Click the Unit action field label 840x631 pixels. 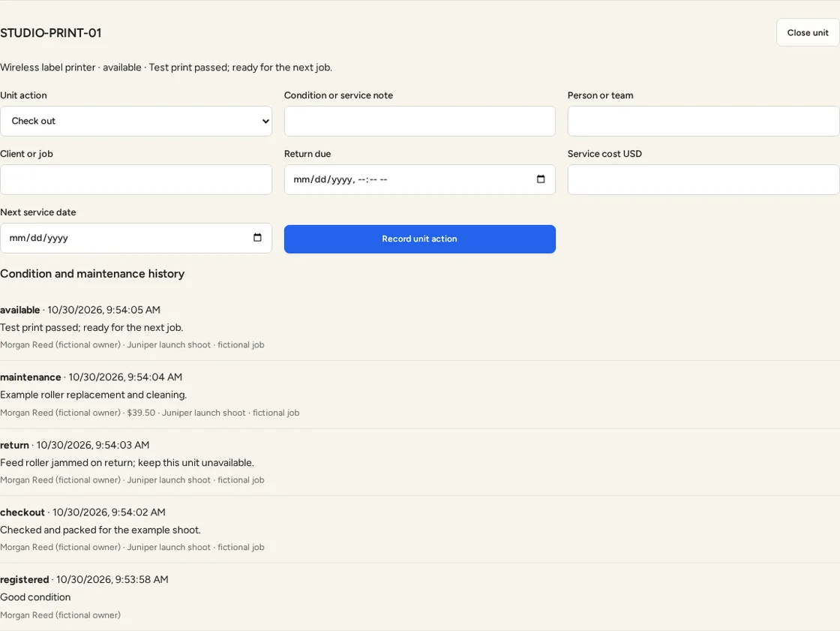click(x=23, y=95)
